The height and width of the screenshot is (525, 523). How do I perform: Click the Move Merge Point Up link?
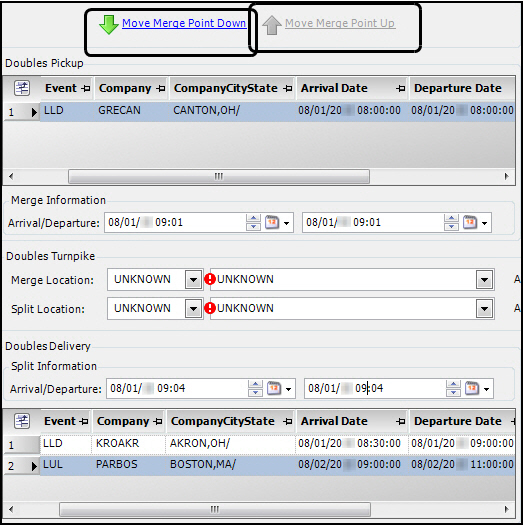click(x=340, y=23)
